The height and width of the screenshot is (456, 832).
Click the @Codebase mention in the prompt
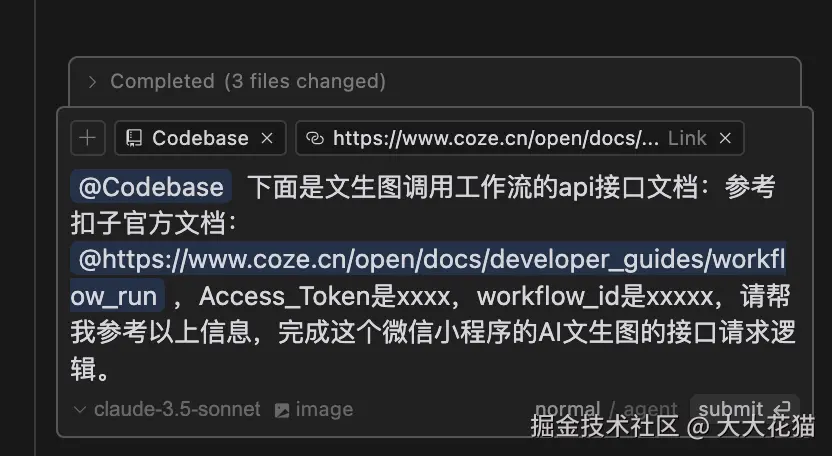[151, 187]
